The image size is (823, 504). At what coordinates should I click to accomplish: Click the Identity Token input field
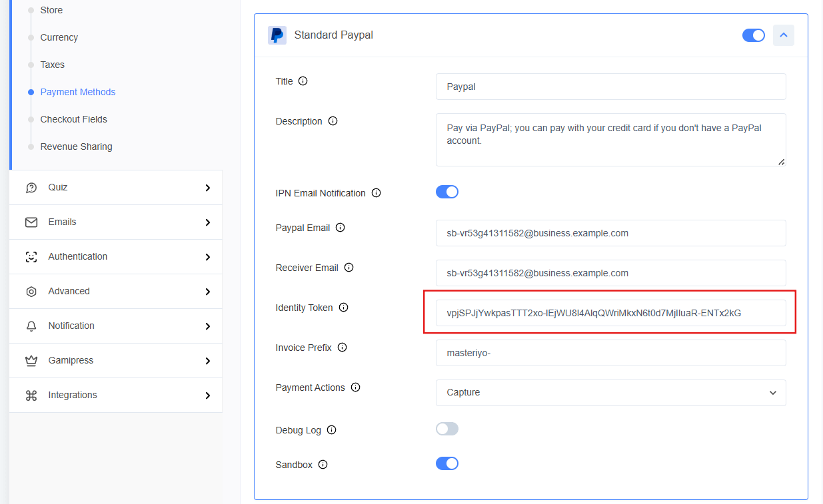611,313
